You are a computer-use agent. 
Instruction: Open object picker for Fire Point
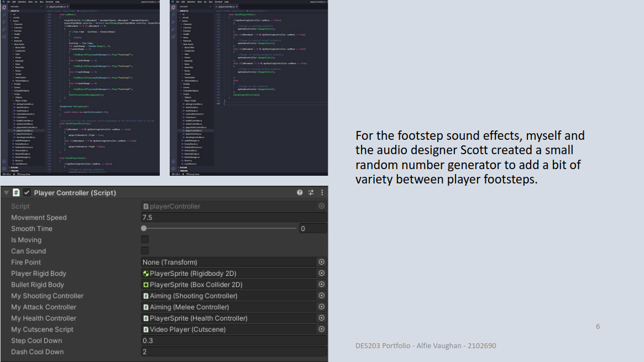point(322,262)
